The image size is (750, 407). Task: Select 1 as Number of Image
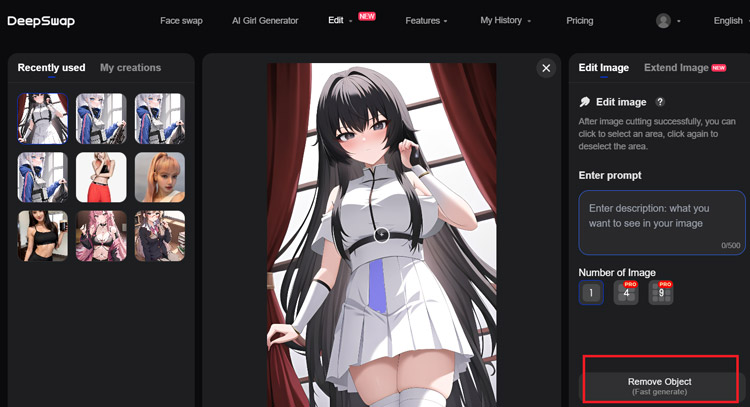[591, 292]
